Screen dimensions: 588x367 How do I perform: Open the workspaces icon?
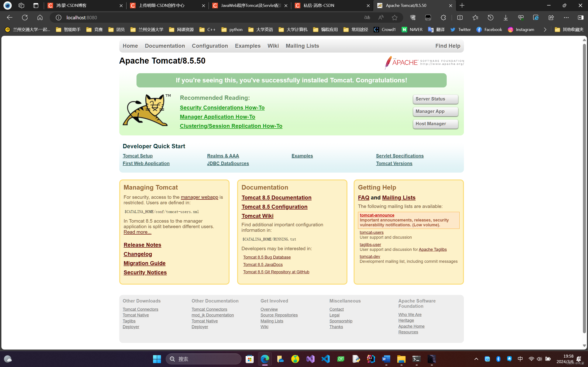pos(21,5)
